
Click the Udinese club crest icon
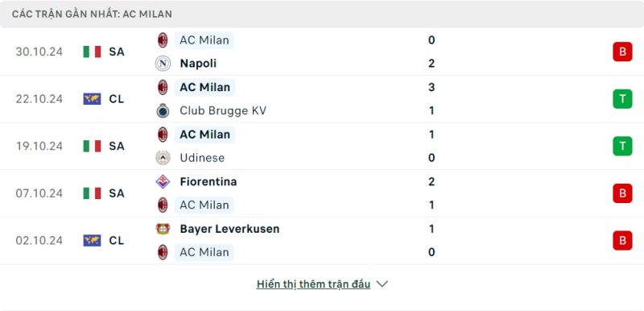coord(163,158)
